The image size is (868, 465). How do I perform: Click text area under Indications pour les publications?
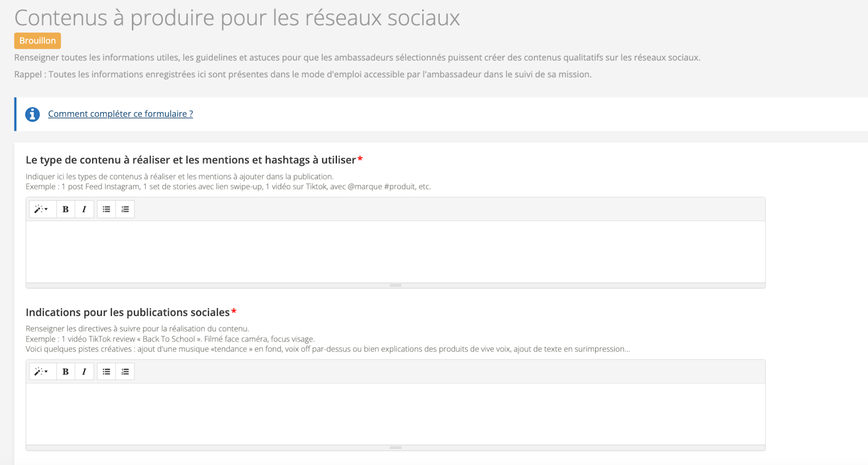[395, 414]
